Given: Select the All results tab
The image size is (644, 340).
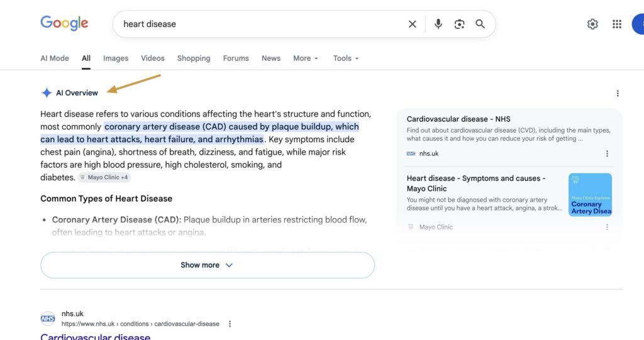Looking at the screenshot, I should pos(86,58).
